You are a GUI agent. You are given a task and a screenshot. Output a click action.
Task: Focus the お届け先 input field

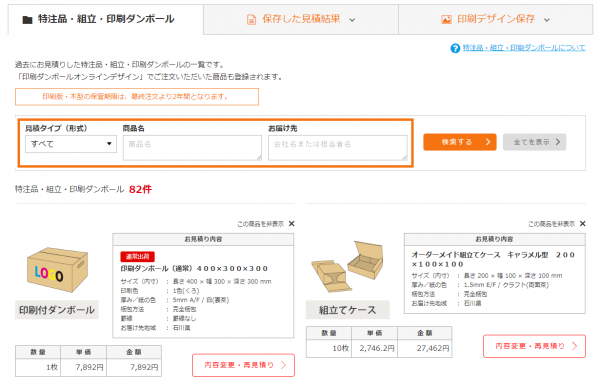(x=338, y=148)
